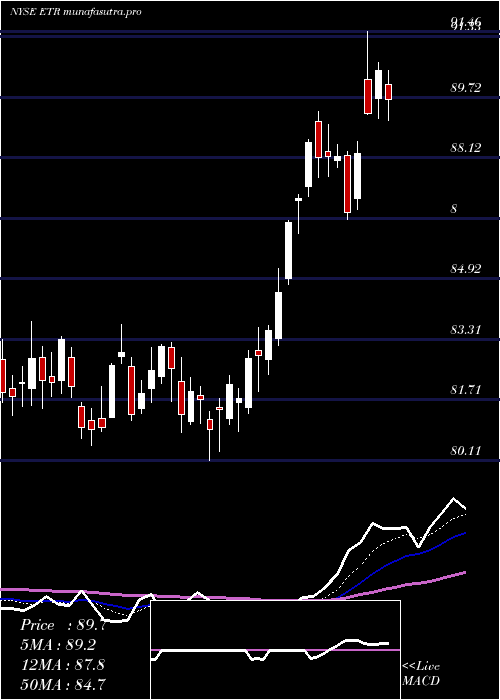The height and width of the screenshot is (700, 500).
Task: Click the 80.11 price axis label
Action: pyautogui.click(x=466, y=450)
